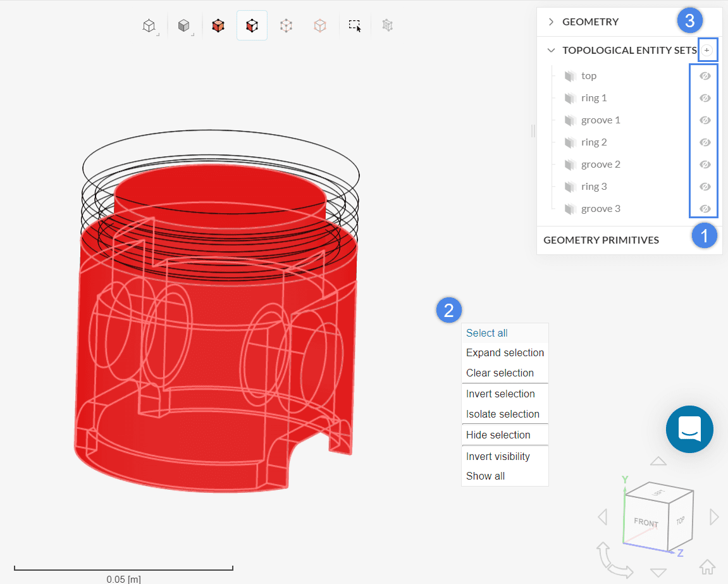Add a new topological entity set
The width and height of the screenshot is (728, 584).
[x=707, y=50]
